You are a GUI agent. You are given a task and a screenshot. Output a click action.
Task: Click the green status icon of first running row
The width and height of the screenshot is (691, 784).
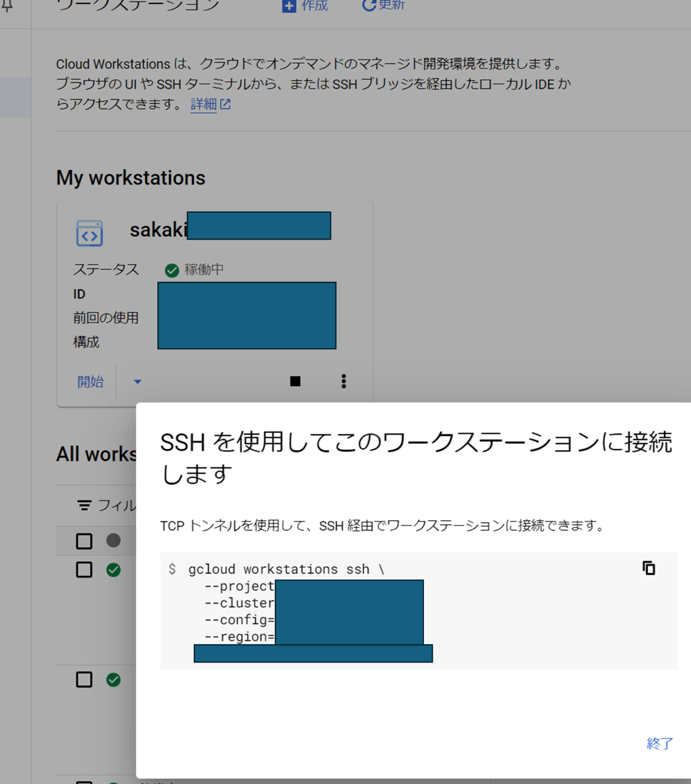coord(114,570)
